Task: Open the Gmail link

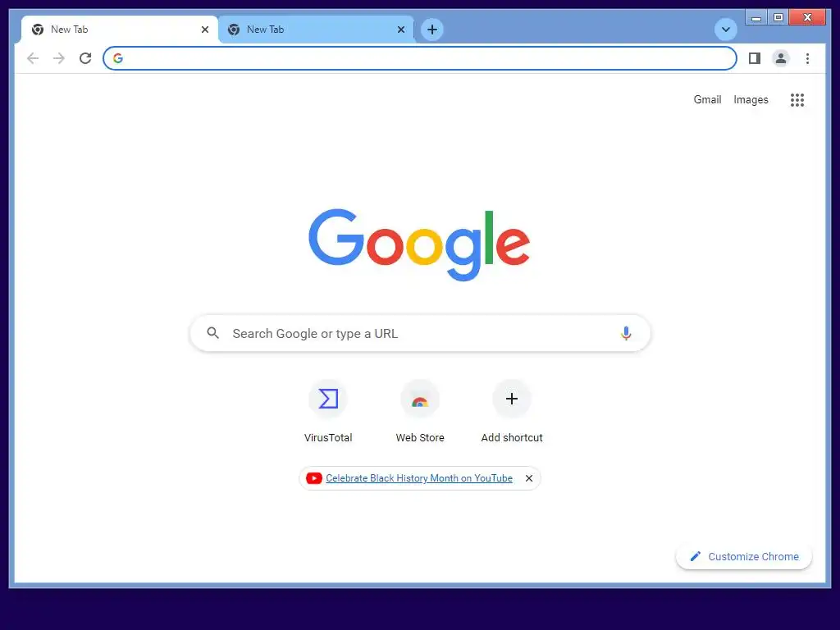Action: [707, 99]
